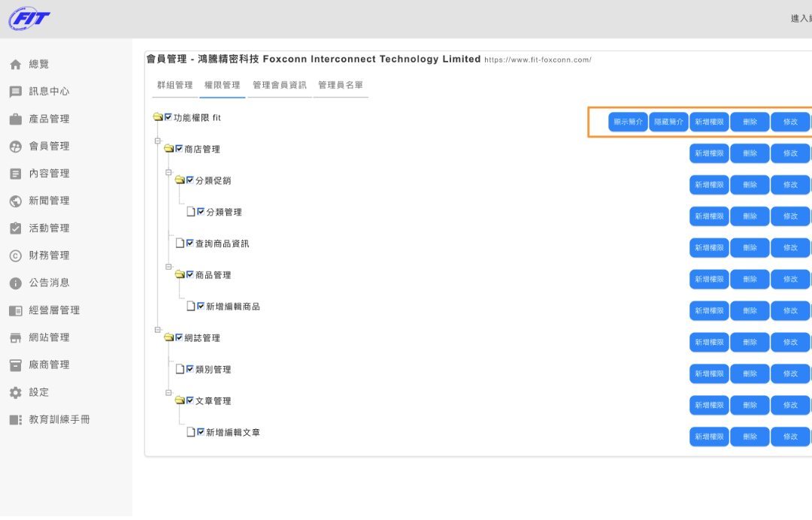Open 網站管理 in the sidebar menu
The image size is (812, 520).
[x=49, y=338]
